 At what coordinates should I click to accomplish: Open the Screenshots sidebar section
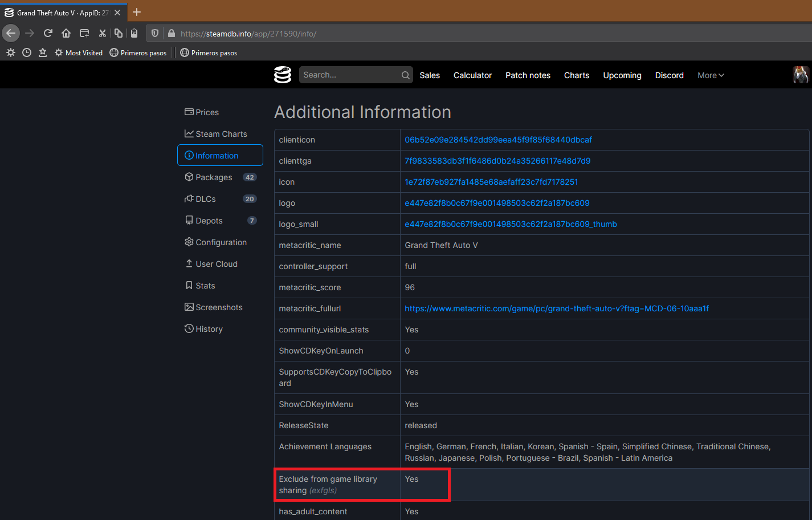[220, 307]
